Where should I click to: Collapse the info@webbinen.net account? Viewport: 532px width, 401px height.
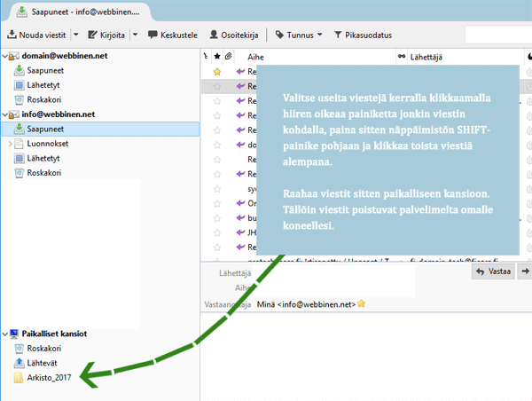click(x=5, y=114)
